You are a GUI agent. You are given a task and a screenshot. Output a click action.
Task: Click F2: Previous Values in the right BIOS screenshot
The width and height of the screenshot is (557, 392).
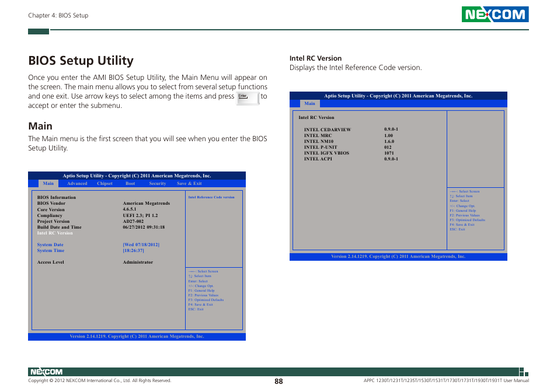click(465, 215)
